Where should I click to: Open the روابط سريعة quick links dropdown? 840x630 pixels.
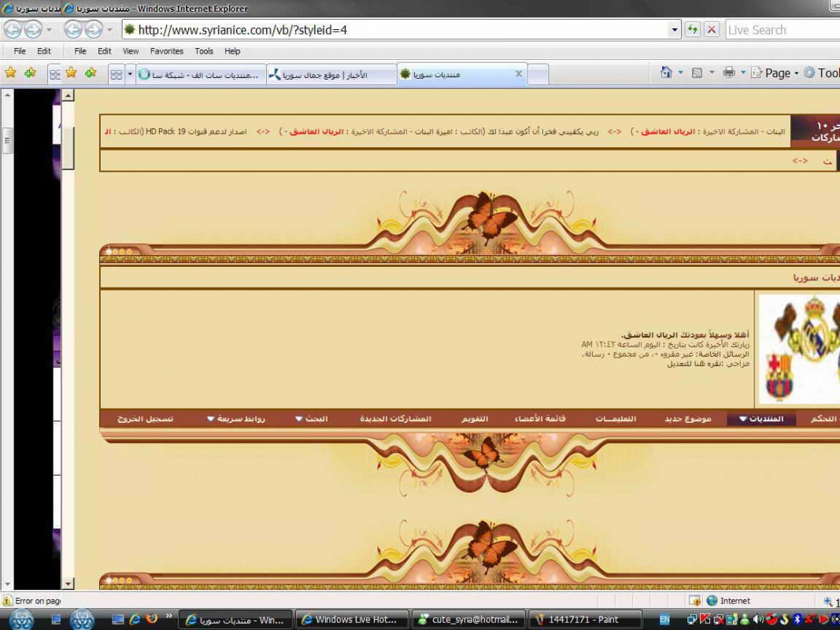(235, 419)
